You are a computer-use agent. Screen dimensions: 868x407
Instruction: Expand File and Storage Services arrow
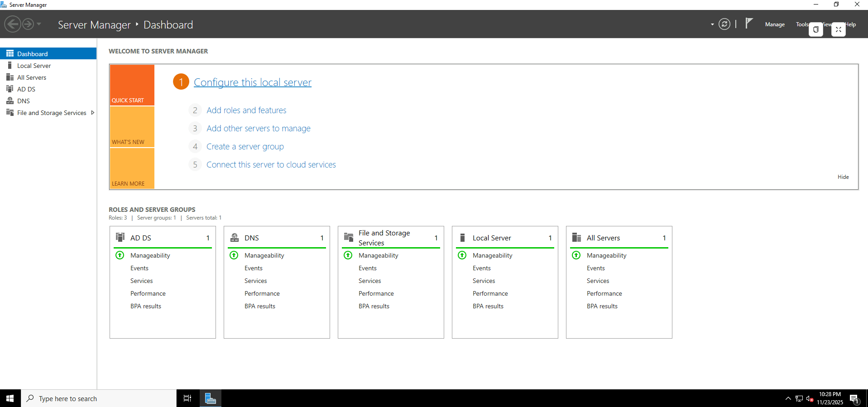[93, 113]
